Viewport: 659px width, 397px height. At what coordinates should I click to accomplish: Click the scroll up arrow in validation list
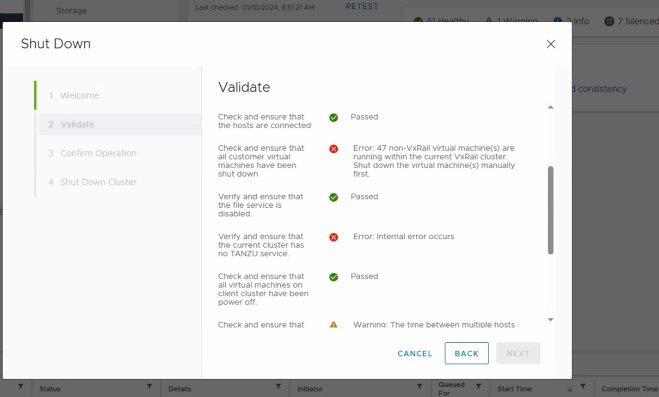(551, 107)
